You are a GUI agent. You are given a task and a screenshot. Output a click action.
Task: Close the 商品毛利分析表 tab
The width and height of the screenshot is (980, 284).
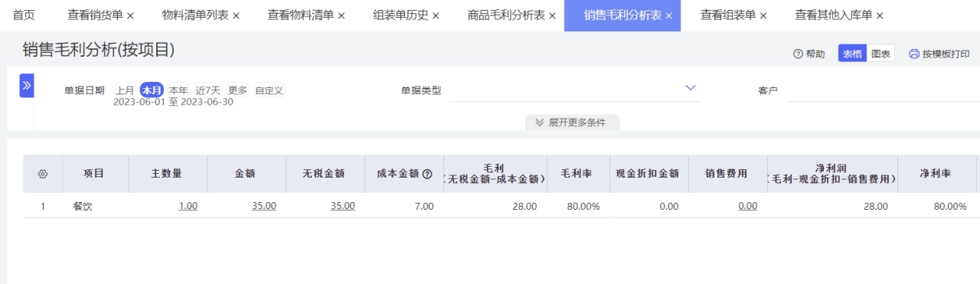(552, 16)
